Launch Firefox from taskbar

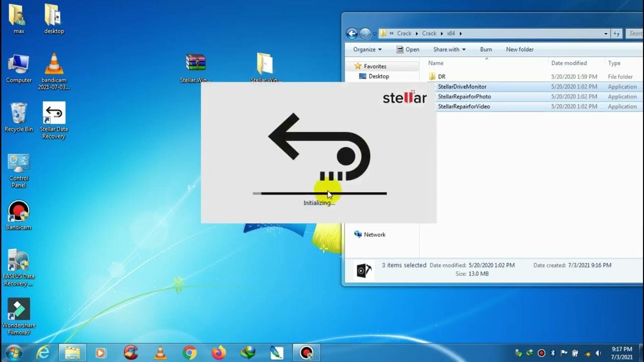coord(219,353)
